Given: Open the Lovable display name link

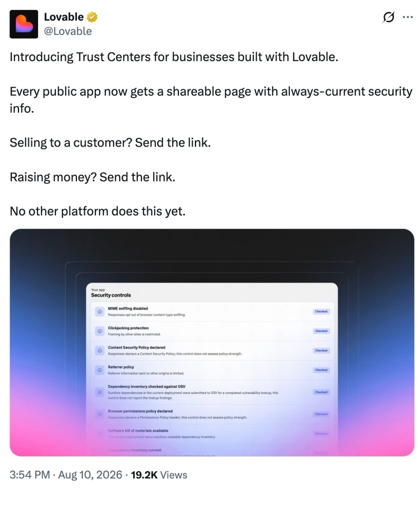Looking at the screenshot, I should pyautogui.click(x=64, y=17).
